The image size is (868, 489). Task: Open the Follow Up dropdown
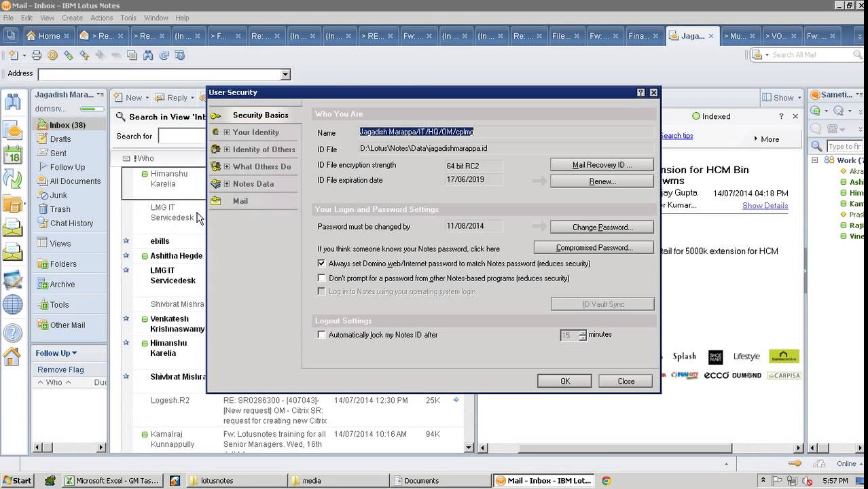click(56, 353)
